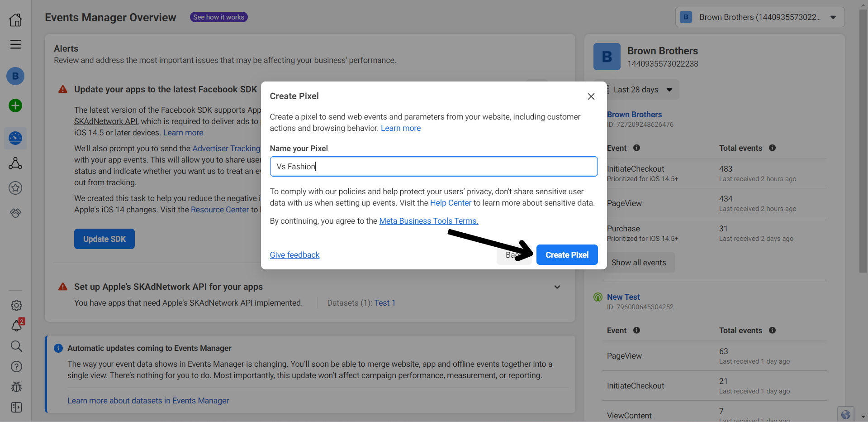The image size is (868, 422).
Task: Click the InitiateCheckout event with 483 events
Action: (715, 173)
